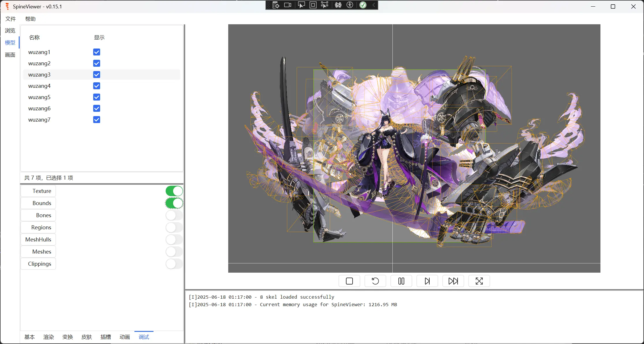Viewport: 644px width, 344px height.
Task: Enable the Bones debug toggle
Action: pos(174,215)
